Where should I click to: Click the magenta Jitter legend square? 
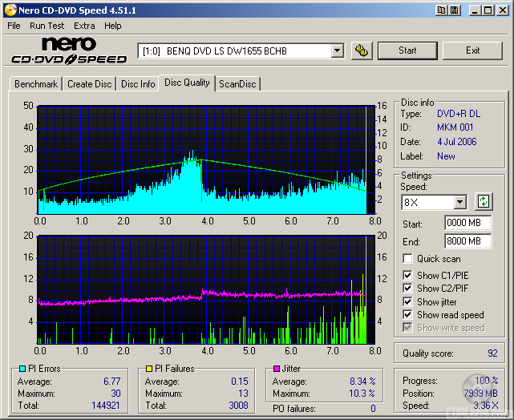coord(277,369)
